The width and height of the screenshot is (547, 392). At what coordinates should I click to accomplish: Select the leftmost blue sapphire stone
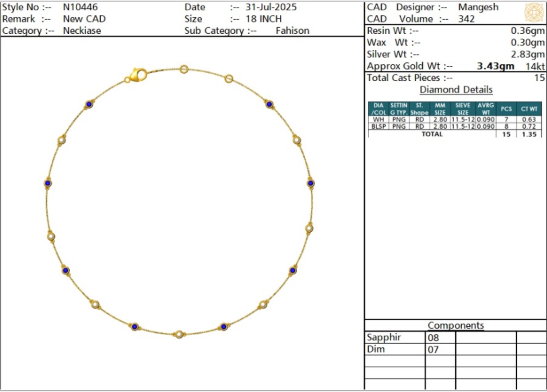[48, 183]
